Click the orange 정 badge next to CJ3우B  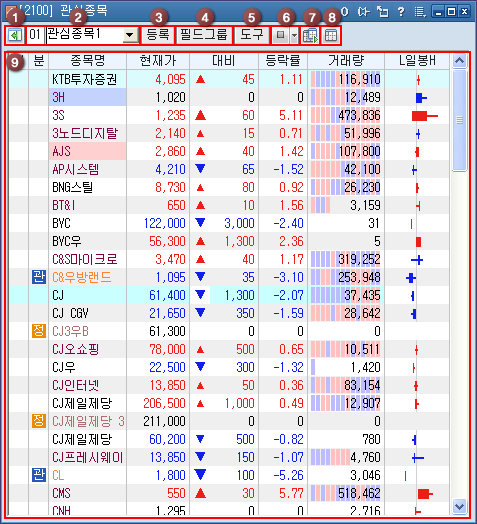pos(39,331)
